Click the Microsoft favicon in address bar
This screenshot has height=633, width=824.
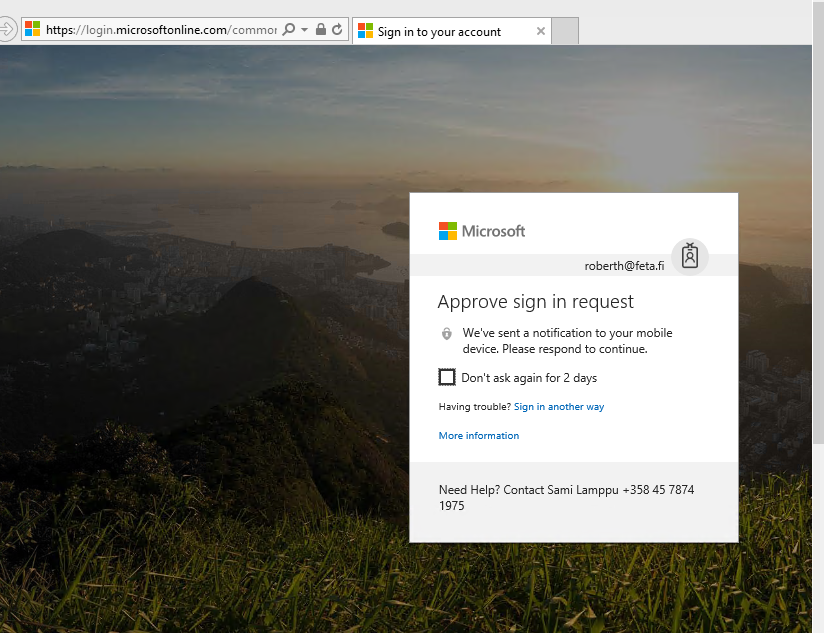click(x=33, y=29)
